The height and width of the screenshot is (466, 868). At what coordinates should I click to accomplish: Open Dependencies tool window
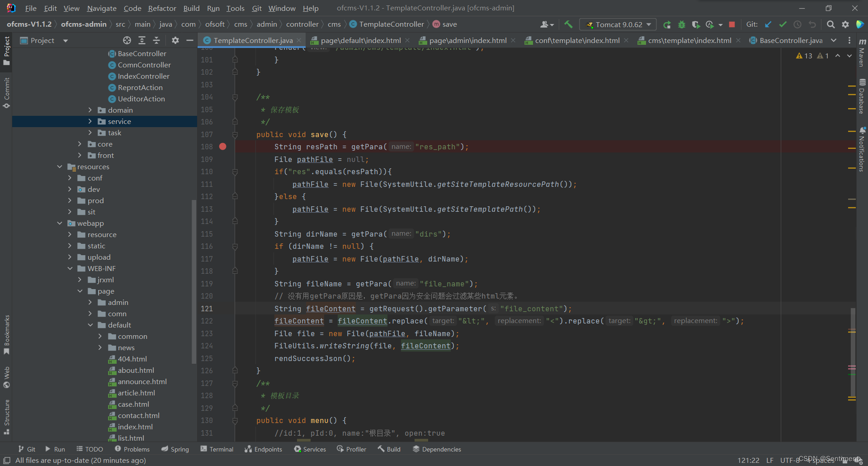click(437, 449)
